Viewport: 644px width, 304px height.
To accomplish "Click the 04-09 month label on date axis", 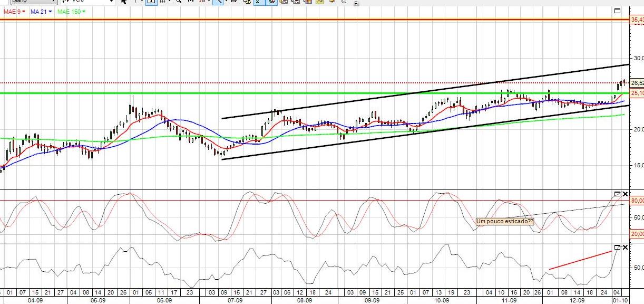I will [x=35, y=300].
